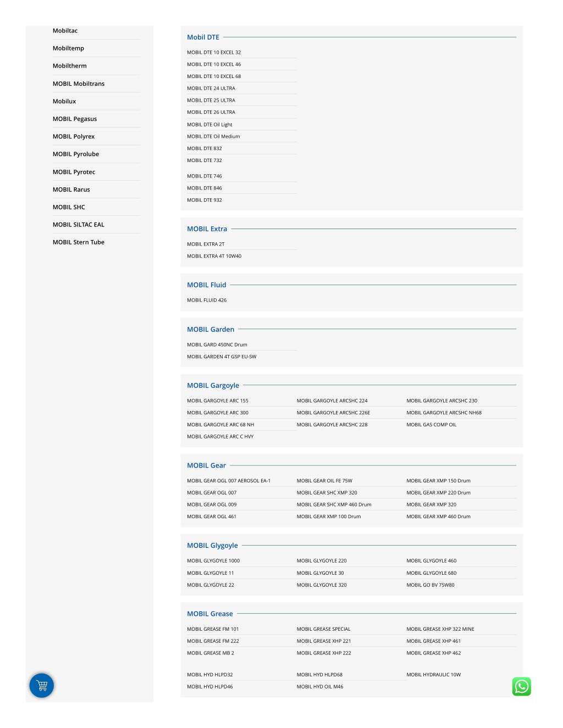Select MOBIL GEAR XMP 150 Drum

click(438, 481)
